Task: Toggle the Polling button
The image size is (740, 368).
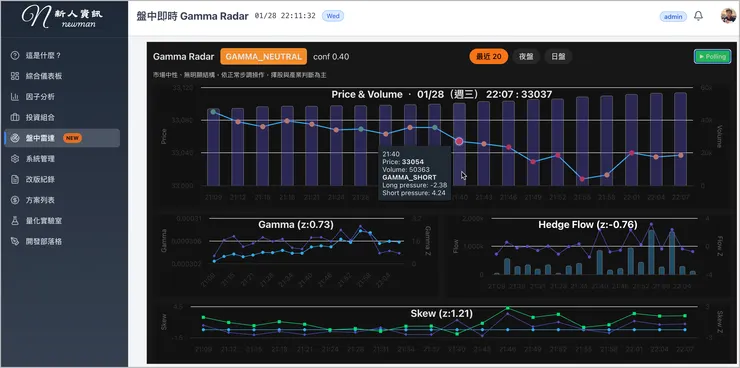Action: (712, 57)
